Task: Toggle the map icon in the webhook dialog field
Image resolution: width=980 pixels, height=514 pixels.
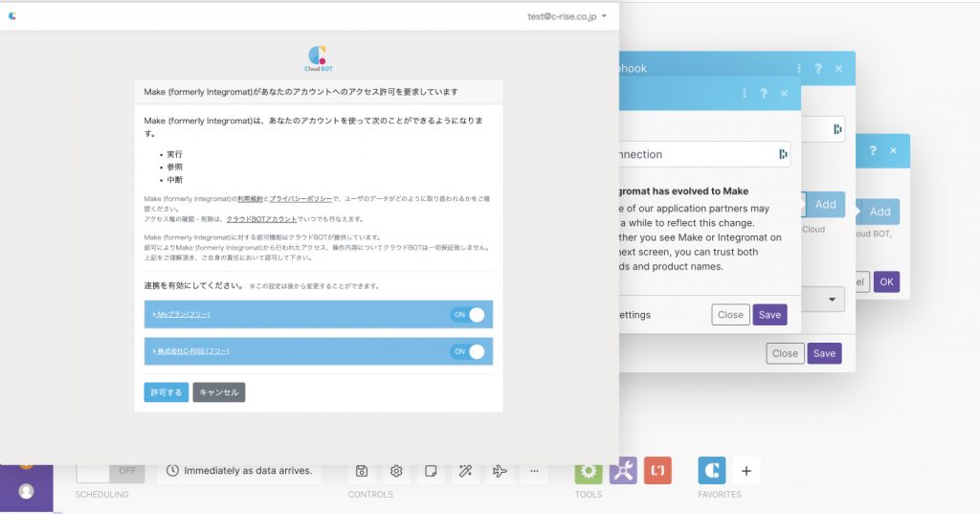Action: (x=837, y=129)
